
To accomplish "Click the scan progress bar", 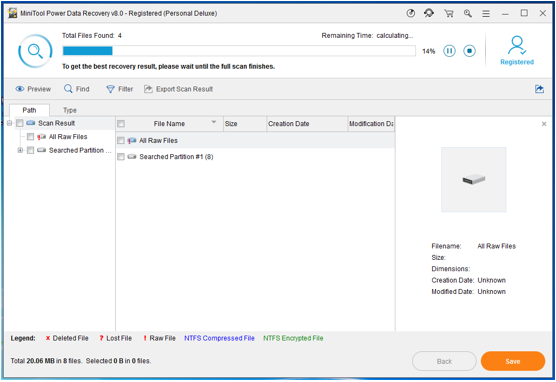I will (x=239, y=51).
